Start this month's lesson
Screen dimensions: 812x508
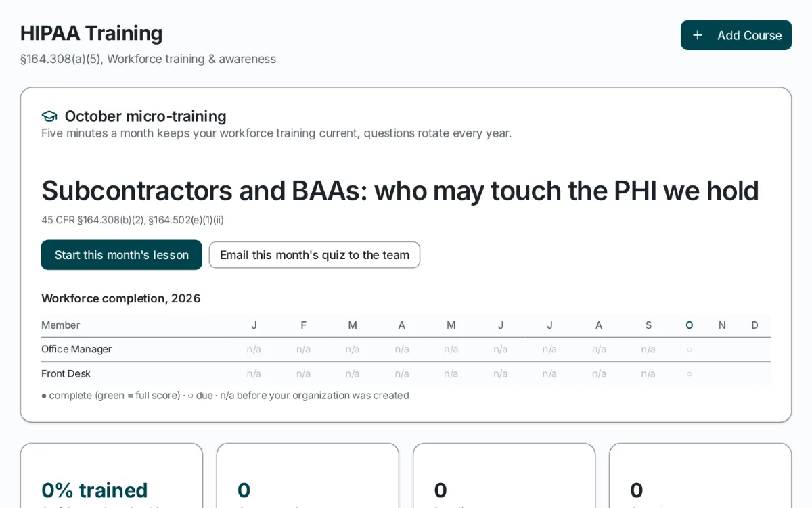122,255
